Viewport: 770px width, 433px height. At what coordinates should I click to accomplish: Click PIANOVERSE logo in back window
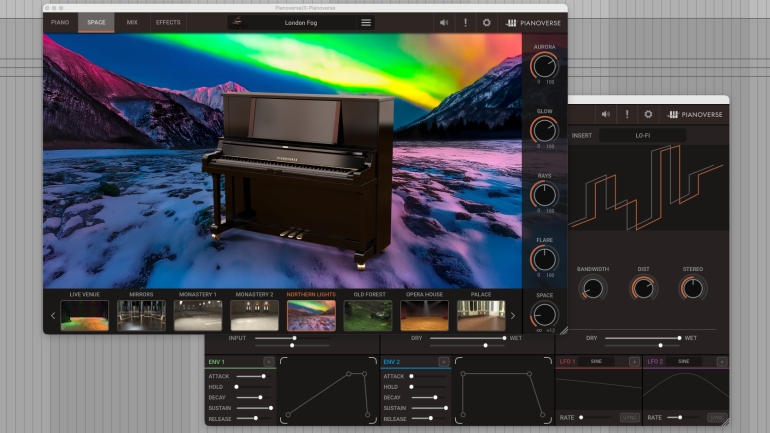(695, 114)
